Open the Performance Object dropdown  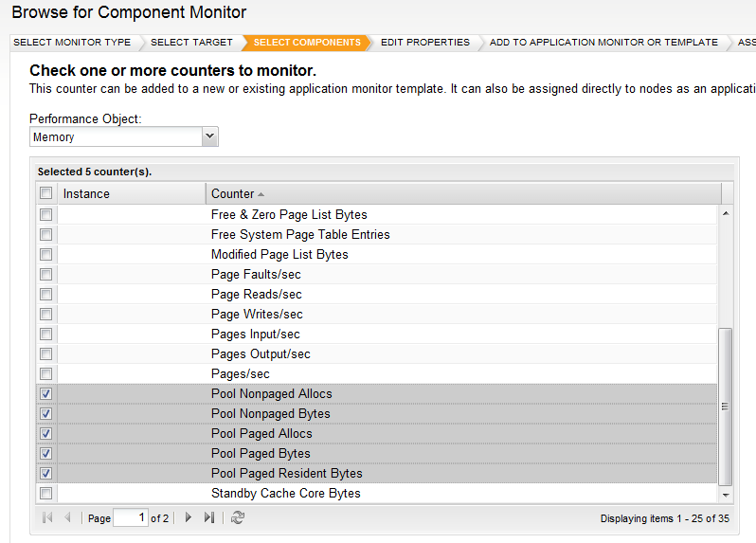point(210,137)
